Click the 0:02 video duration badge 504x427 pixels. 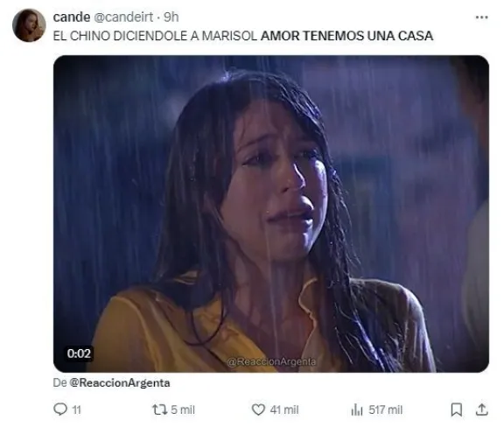79,353
